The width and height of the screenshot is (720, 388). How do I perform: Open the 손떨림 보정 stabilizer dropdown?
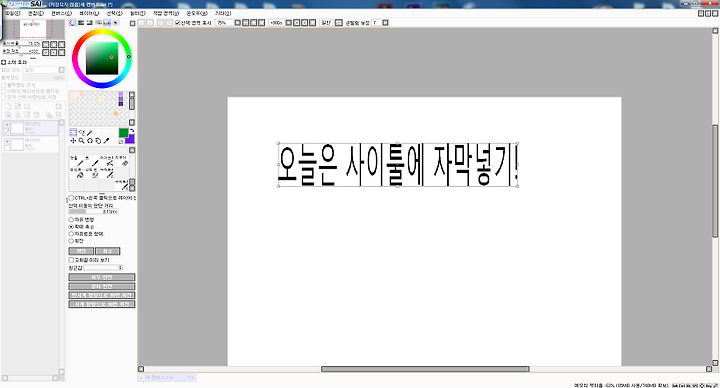click(385, 22)
